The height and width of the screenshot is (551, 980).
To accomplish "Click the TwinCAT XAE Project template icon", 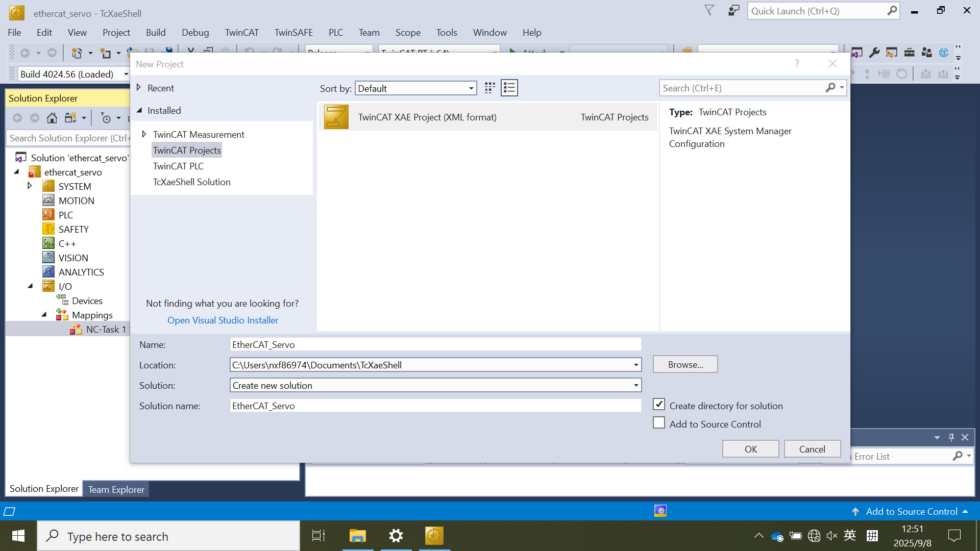I will 336,117.
